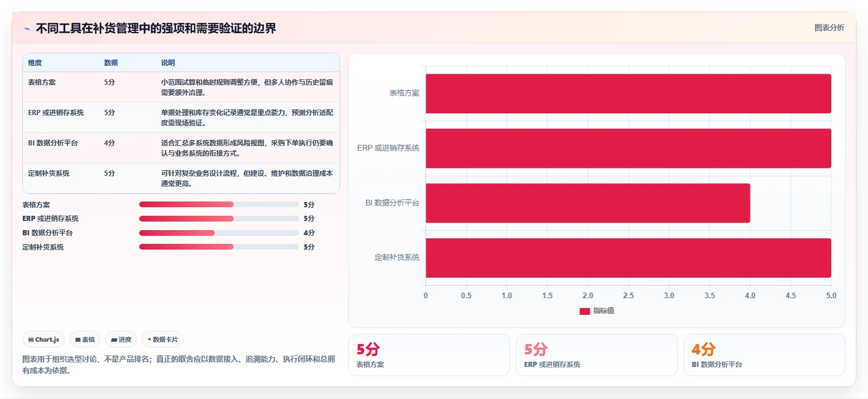
Task: Select the Chart.js tag chip
Action: (44, 339)
